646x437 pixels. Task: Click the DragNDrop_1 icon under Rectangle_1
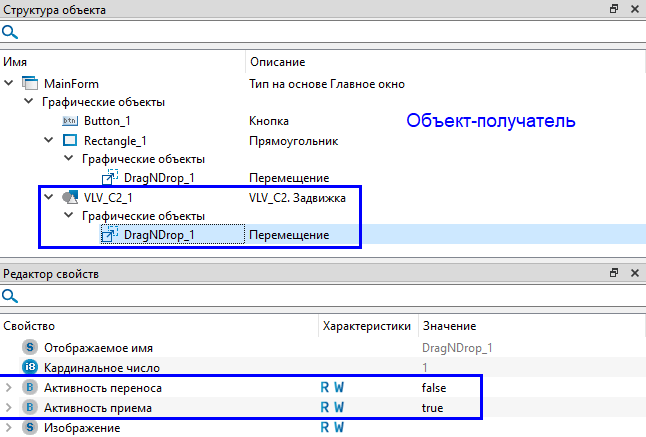109,178
